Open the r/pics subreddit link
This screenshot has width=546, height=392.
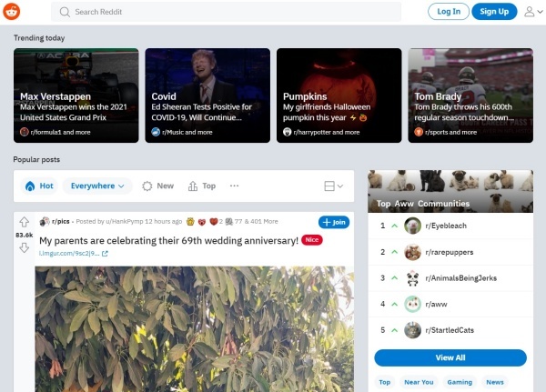61,221
